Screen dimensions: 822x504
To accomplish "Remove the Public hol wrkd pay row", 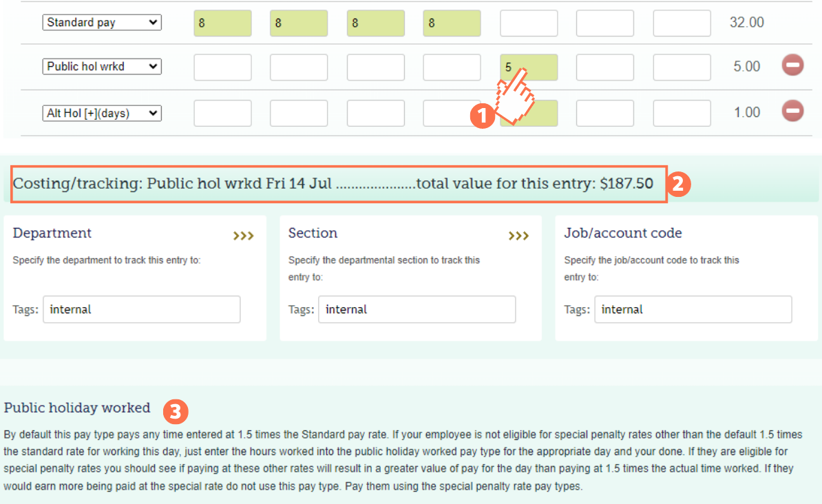I will pyautogui.click(x=792, y=65).
